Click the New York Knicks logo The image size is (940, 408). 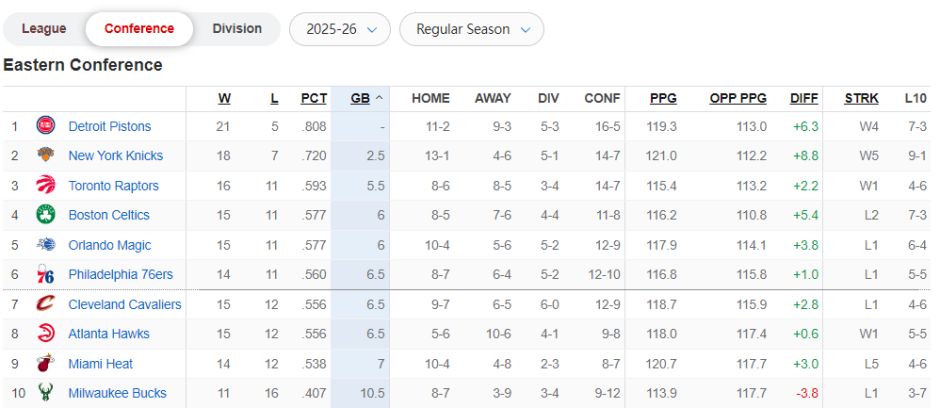tap(46, 156)
